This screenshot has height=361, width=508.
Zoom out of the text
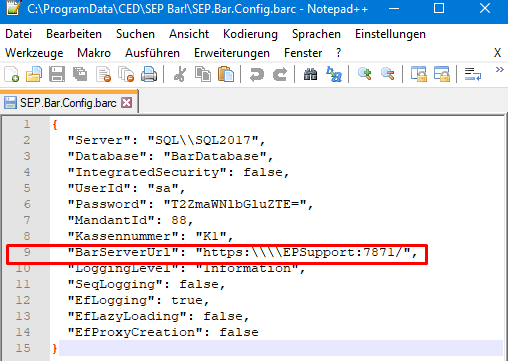pyautogui.click(x=388, y=74)
